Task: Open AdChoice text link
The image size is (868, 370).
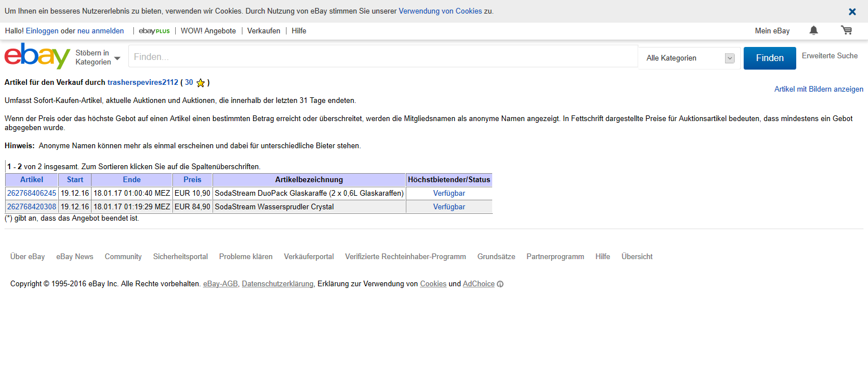Action: pyautogui.click(x=479, y=284)
